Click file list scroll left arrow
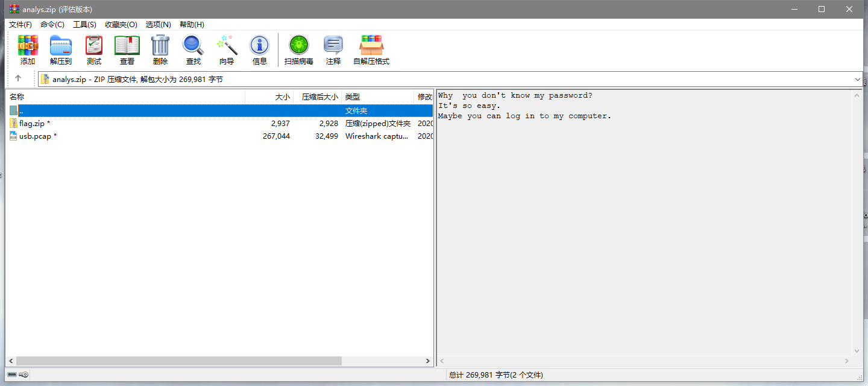Viewport: 868px width, 386px height. (x=10, y=361)
